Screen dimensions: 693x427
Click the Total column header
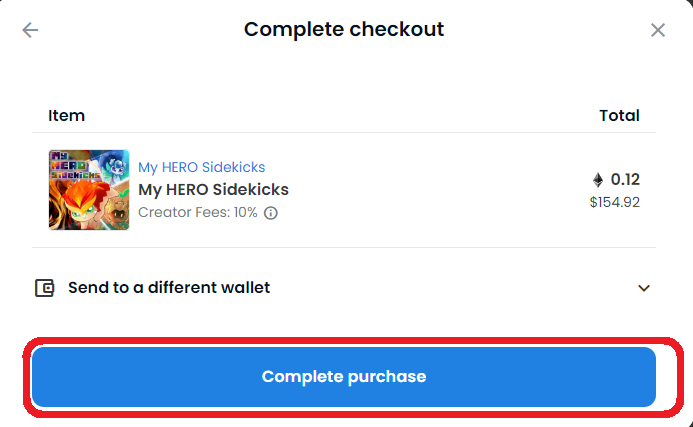[x=619, y=115]
